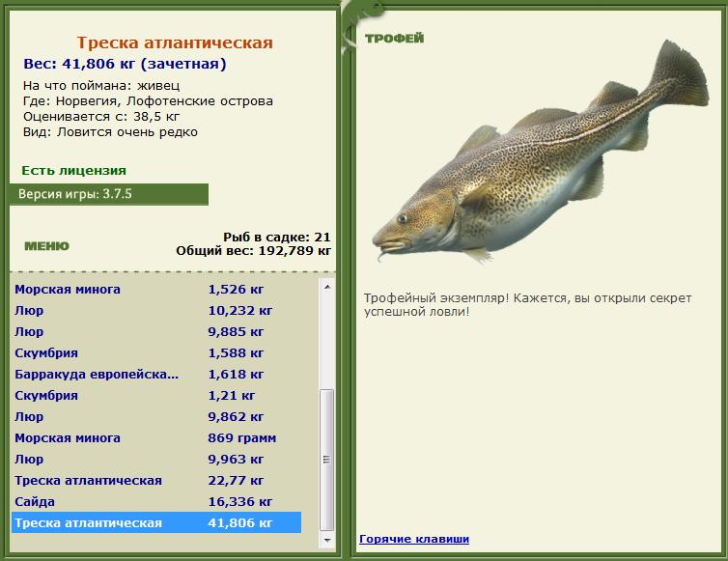Click the Общий вес: 192,789 кг text

pyautogui.click(x=254, y=251)
